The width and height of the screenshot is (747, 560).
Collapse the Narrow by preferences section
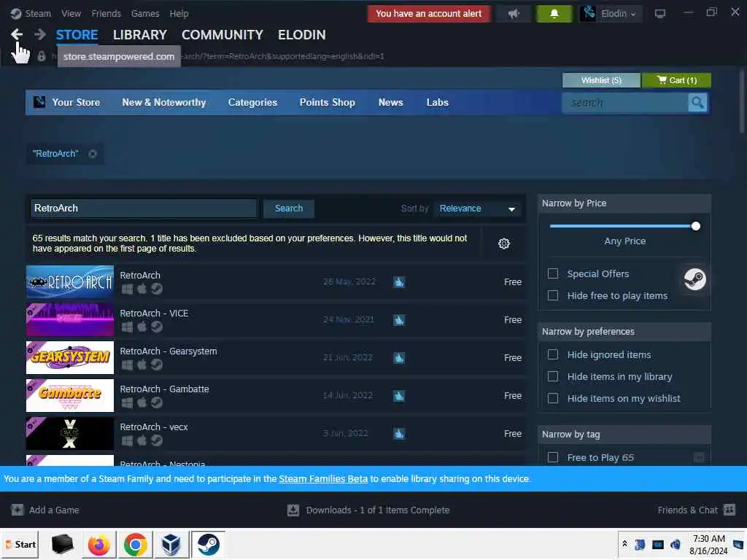tap(624, 332)
